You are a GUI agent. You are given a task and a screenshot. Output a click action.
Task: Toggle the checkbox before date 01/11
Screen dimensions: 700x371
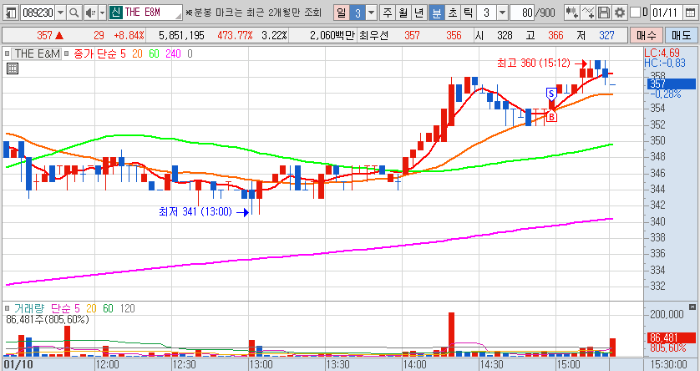[635, 13]
